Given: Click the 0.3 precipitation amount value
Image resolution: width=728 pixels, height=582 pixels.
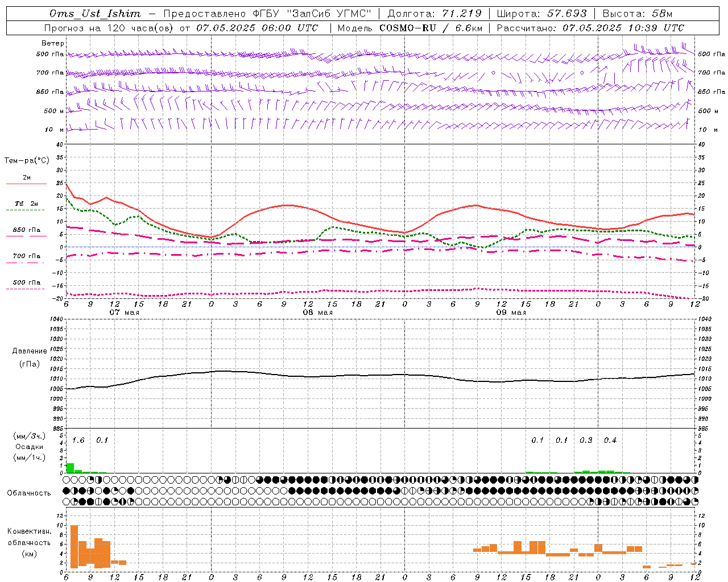Looking at the screenshot, I should 586,440.
